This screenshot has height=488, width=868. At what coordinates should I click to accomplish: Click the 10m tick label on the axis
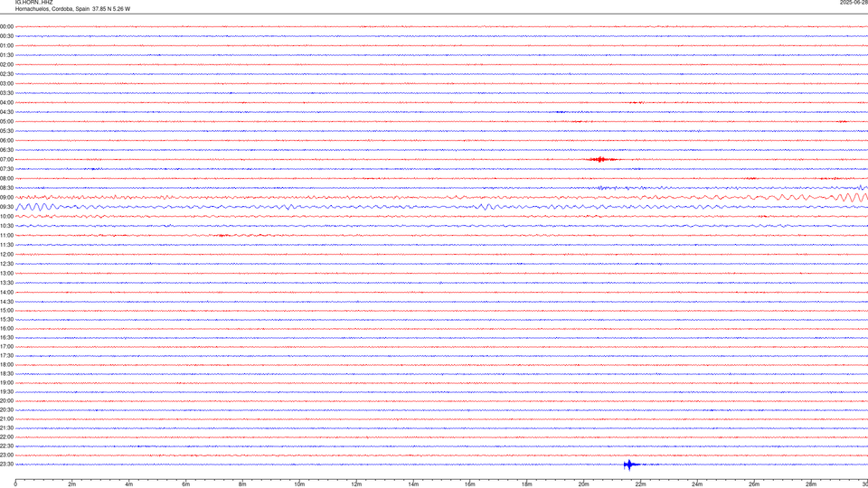click(299, 484)
